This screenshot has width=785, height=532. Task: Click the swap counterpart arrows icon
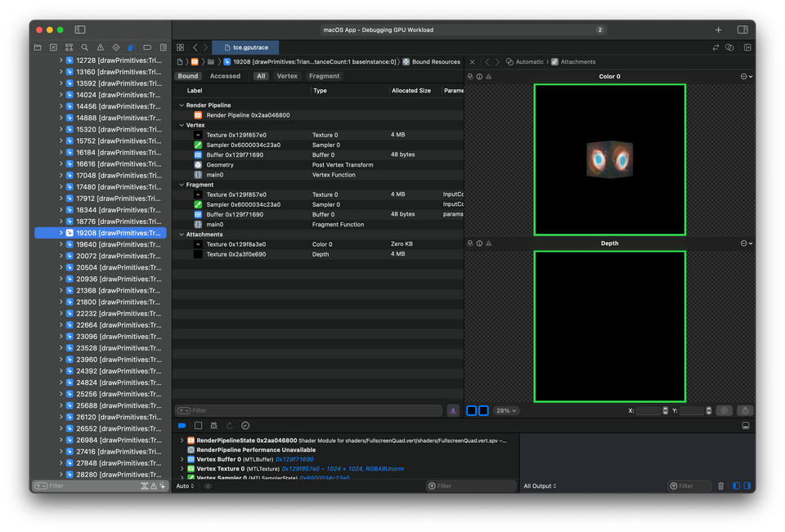[x=715, y=47]
